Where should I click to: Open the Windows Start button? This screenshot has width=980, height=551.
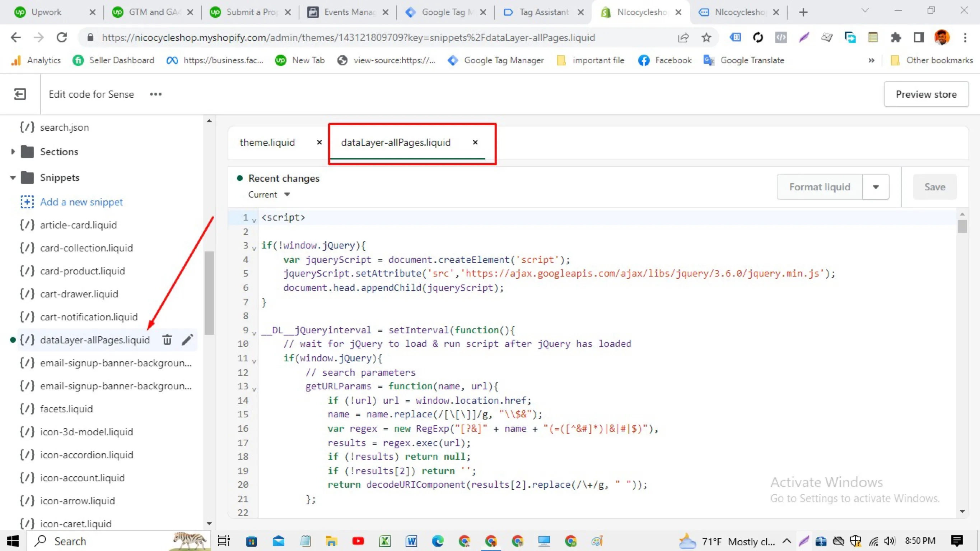pos(13,541)
